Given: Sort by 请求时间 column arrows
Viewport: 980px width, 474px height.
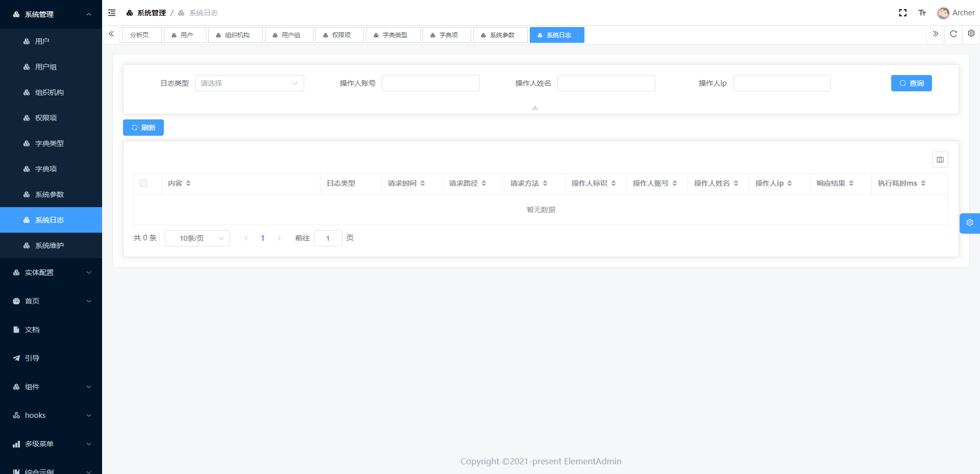Looking at the screenshot, I should (x=423, y=183).
